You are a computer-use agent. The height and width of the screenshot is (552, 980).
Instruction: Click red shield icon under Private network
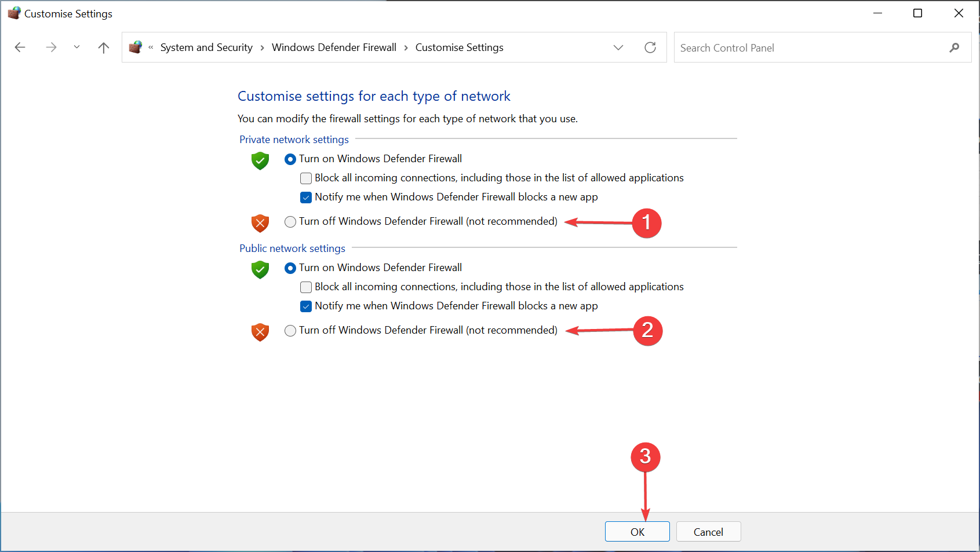[260, 223]
